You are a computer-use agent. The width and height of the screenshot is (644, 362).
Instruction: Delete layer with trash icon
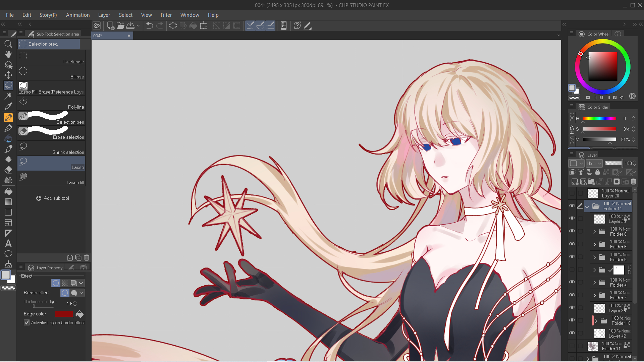[634, 182]
